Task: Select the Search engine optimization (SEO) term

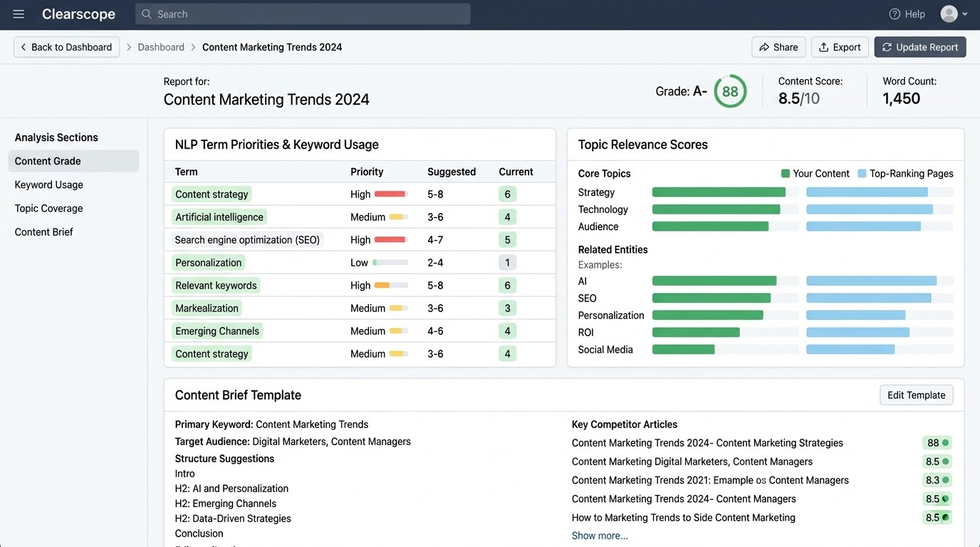Action: [x=247, y=240]
